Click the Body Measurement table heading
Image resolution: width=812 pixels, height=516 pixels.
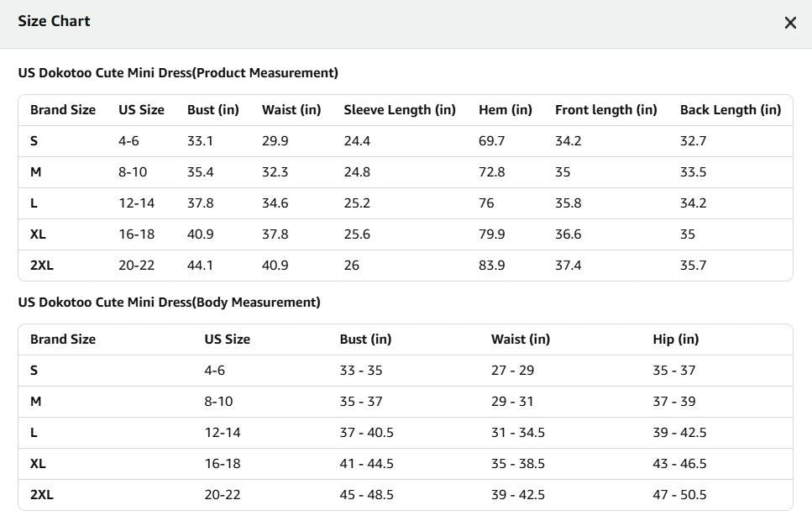(170, 303)
